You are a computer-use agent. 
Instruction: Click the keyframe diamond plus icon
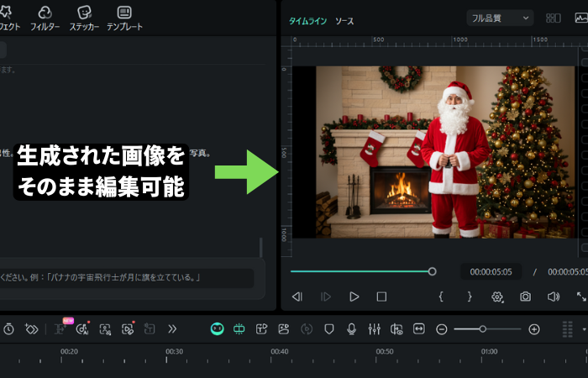pyautogui.click(x=31, y=329)
